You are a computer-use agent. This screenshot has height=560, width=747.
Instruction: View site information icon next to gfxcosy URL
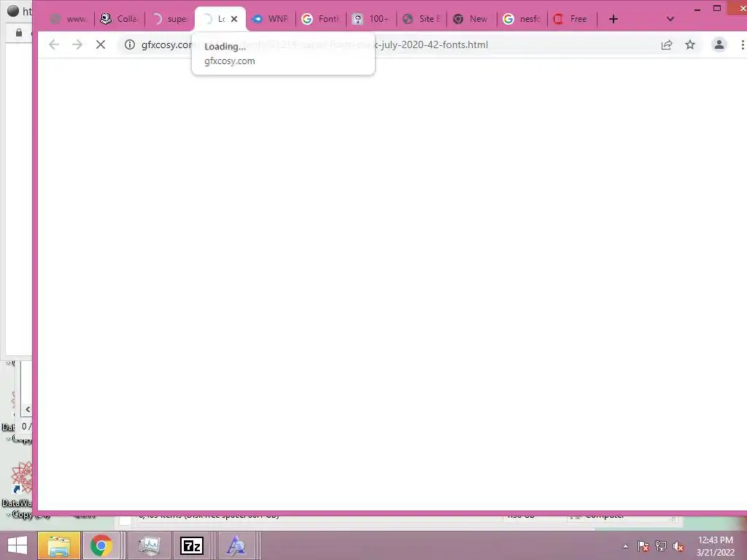click(x=130, y=44)
